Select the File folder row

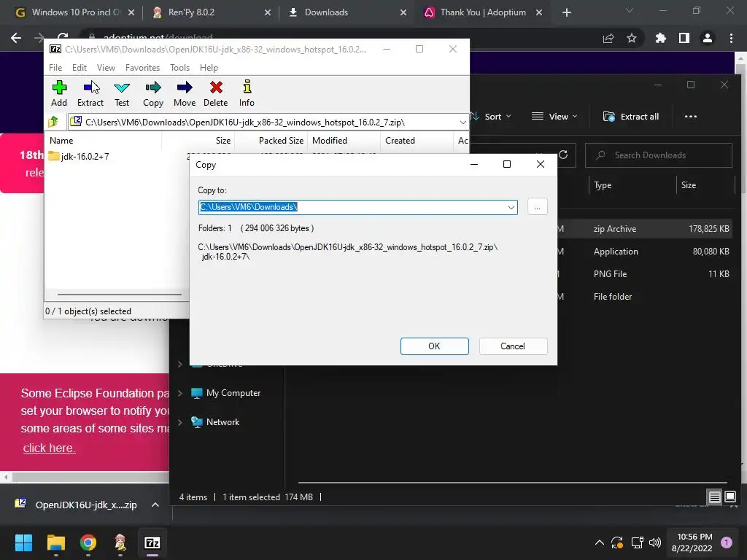click(645, 297)
